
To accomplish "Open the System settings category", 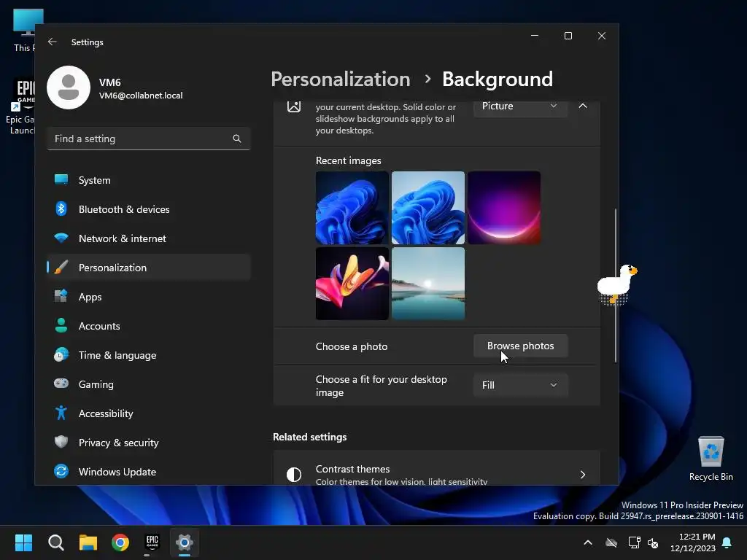I will coord(149,180).
